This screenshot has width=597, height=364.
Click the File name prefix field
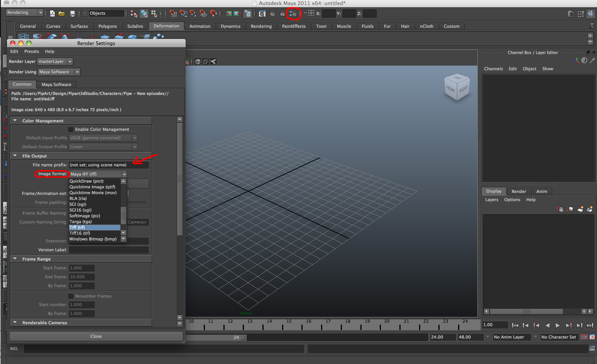click(109, 165)
